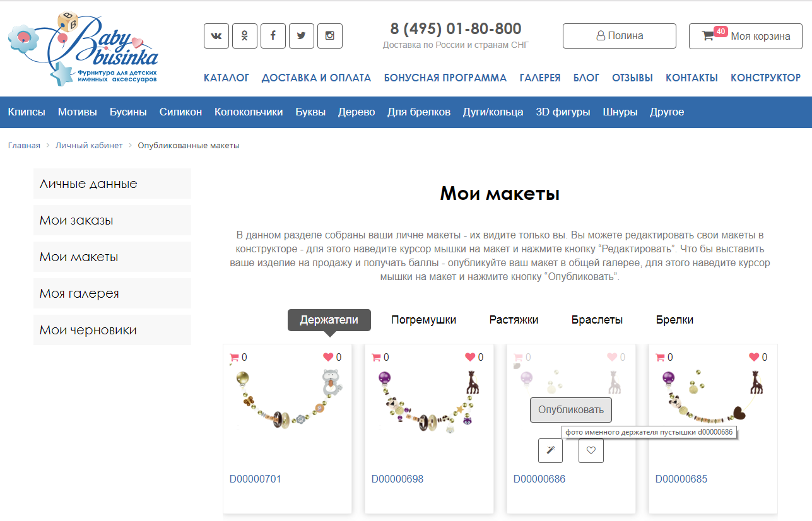Open the Моя корзина cart button
Image resolution: width=812 pixels, height=521 pixels.
coord(745,36)
